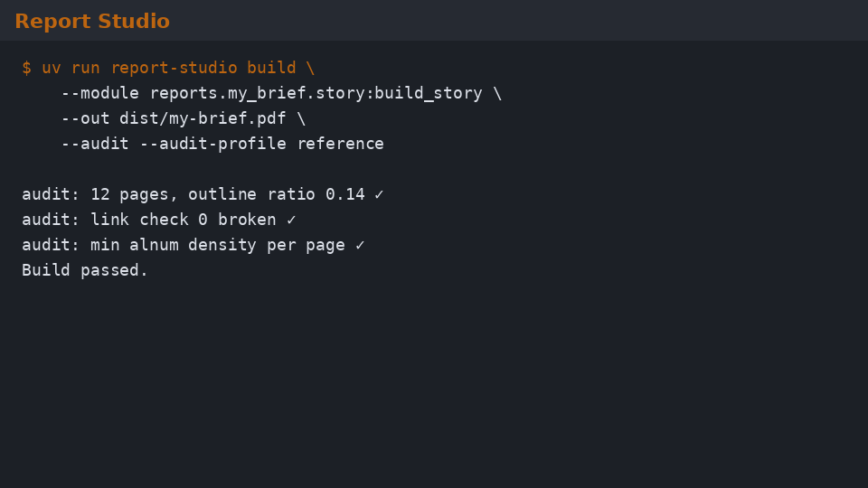Viewport: 868px width, 488px height.
Task: Click the '--audit --audit-profile reference' line
Action: (222, 144)
